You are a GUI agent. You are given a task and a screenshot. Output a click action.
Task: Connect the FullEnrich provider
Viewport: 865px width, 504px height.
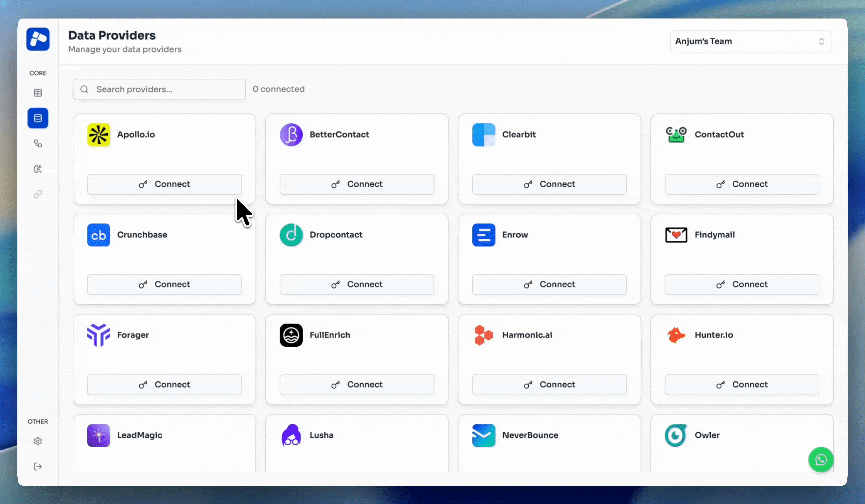pyautogui.click(x=356, y=385)
